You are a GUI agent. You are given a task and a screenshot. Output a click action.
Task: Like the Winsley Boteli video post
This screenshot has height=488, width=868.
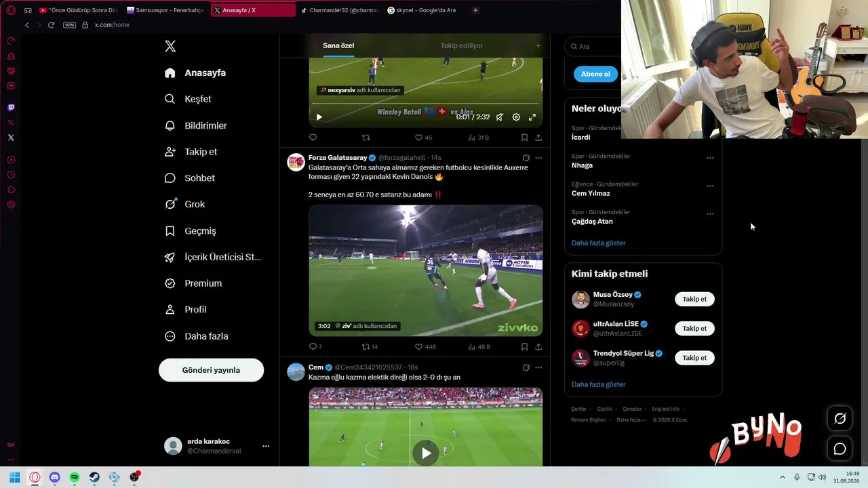tap(423, 138)
